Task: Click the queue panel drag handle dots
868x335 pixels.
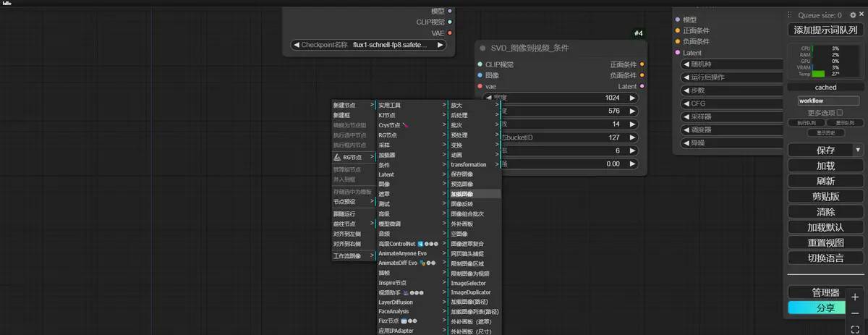Action: (x=791, y=14)
